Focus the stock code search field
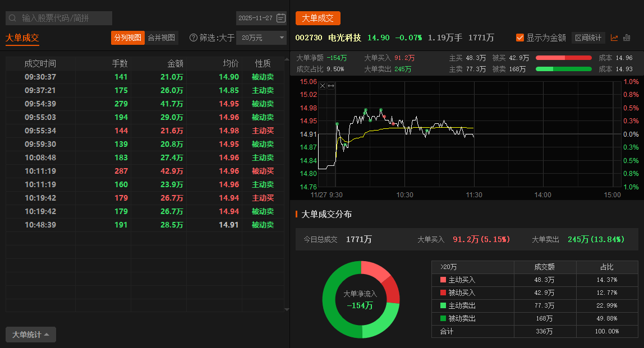 [x=65, y=18]
